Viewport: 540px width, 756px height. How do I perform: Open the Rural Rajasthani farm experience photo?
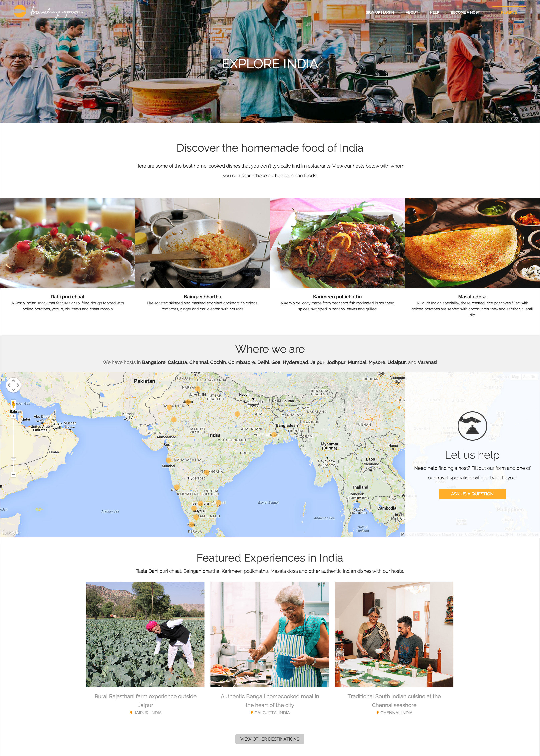pos(145,634)
